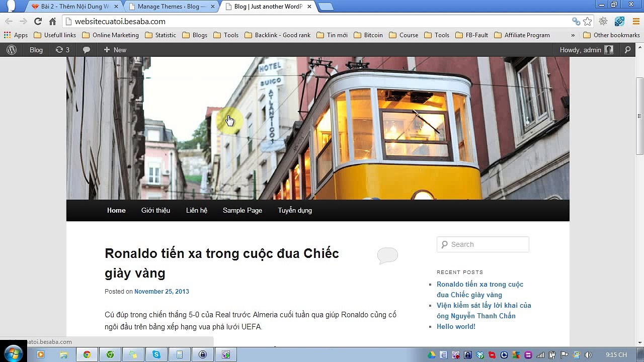Reload the current page
Viewport: 644px width, 362px height.
pos(38,21)
